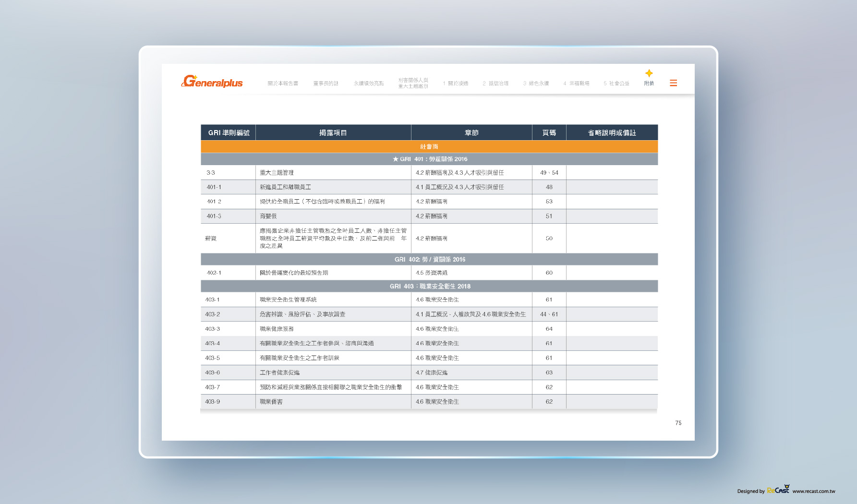Click the 職業健康服務 cell
The image size is (857, 504).
click(333, 329)
